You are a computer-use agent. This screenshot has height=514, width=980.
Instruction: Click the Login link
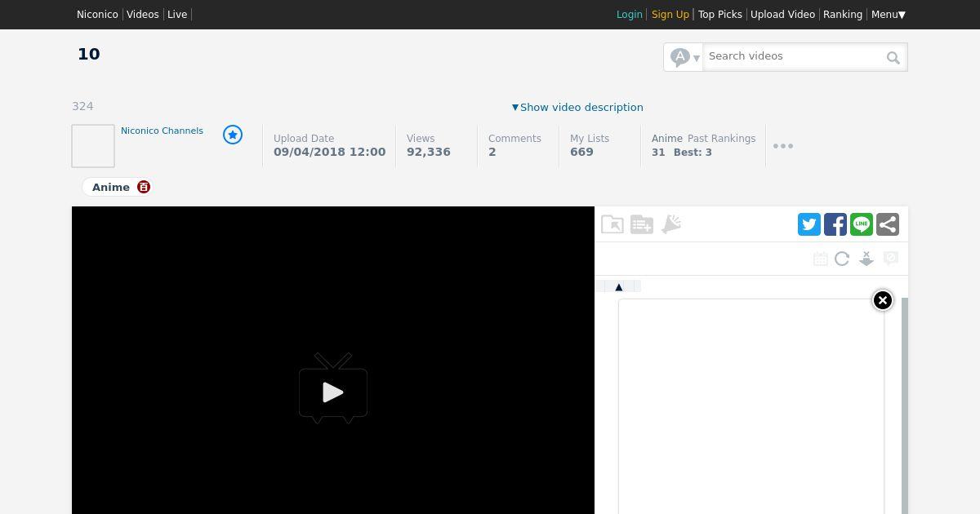[630, 15]
